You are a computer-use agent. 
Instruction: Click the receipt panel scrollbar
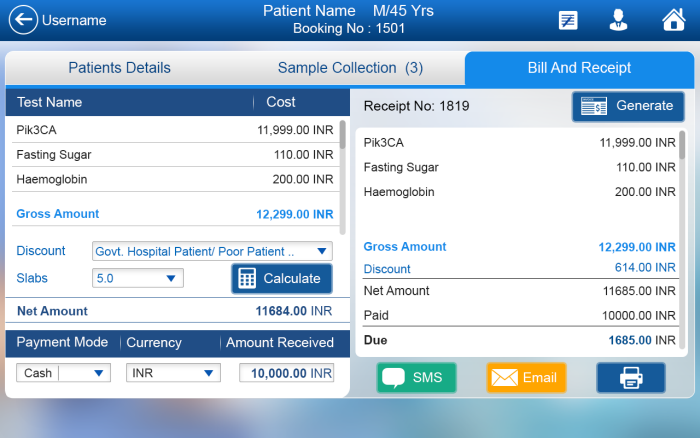(683, 147)
